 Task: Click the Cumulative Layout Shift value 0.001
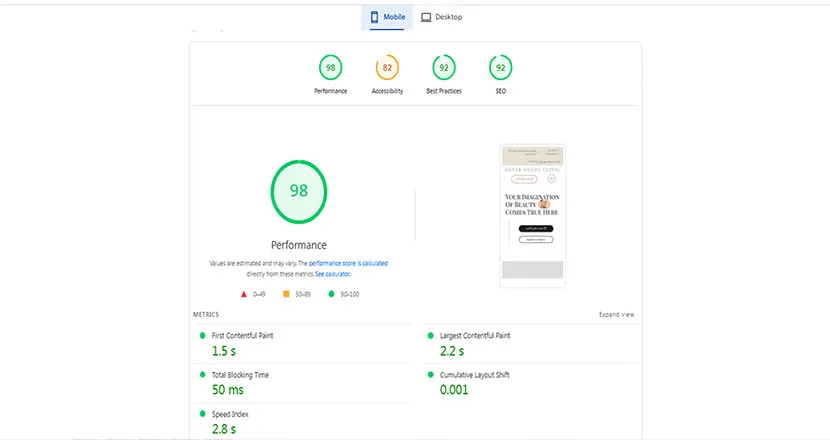tap(455, 389)
